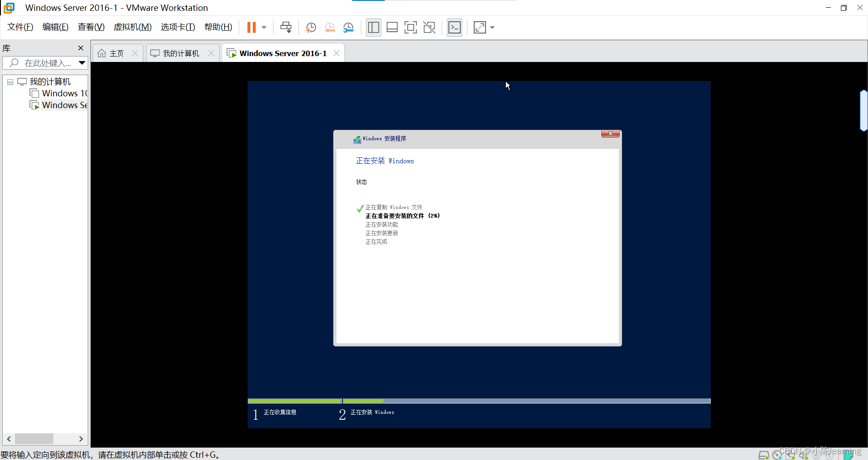Close the 库 library panel
Viewport: 868px width, 460px height.
tap(80, 48)
